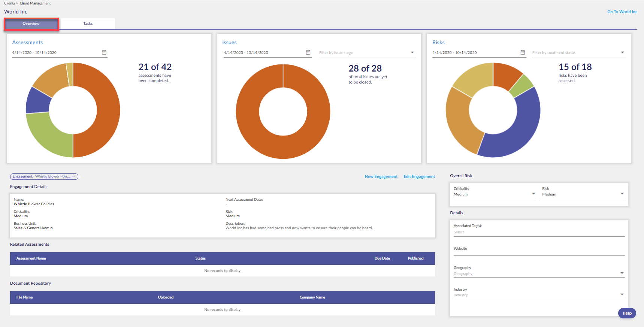This screenshot has height=327, width=644.
Task: Expand the Industry dropdown
Action: [x=539, y=295]
